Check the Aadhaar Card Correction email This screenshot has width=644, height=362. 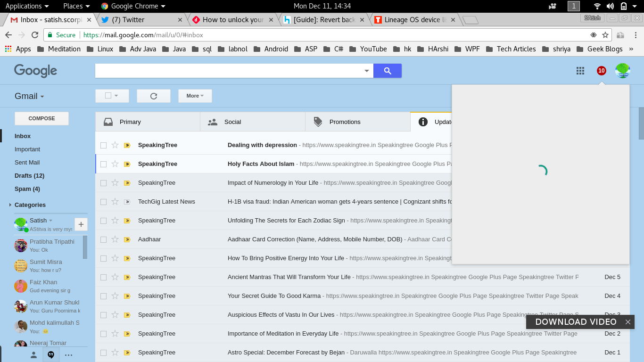click(x=103, y=239)
